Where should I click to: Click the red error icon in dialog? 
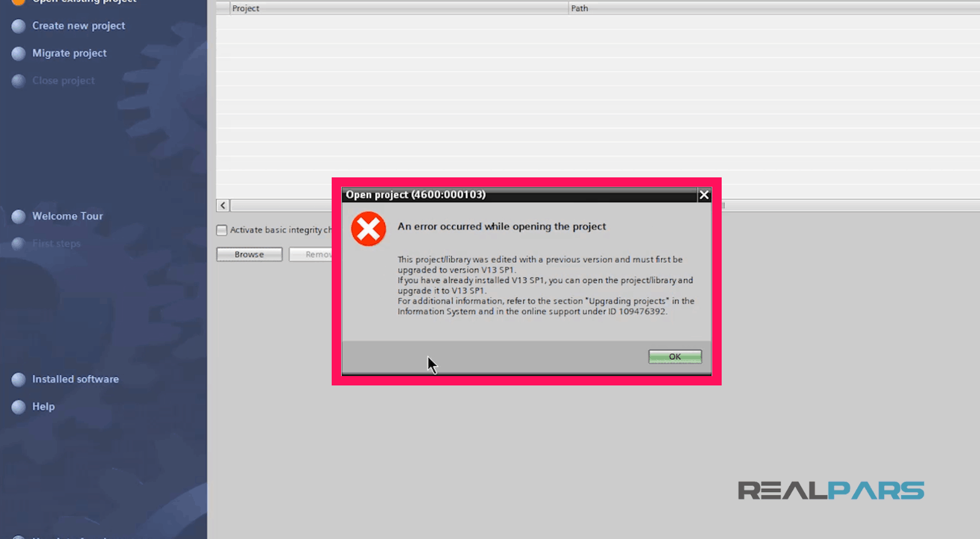(x=369, y=229)
